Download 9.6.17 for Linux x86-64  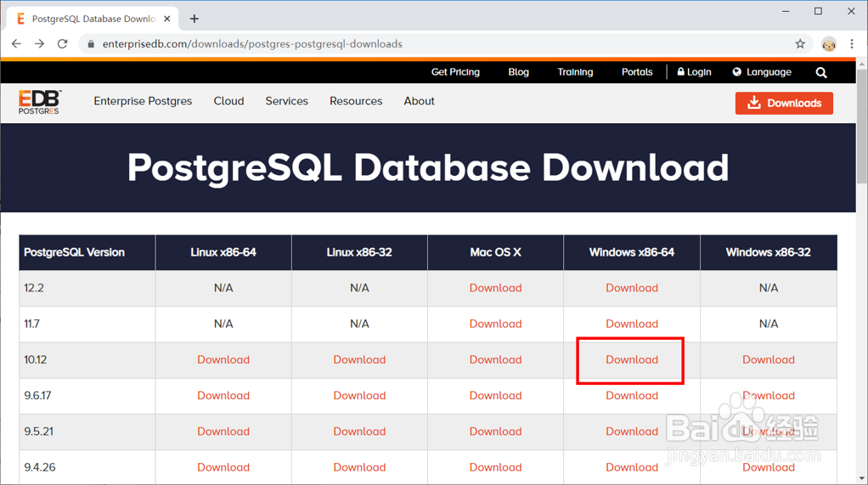coord(223,395)
